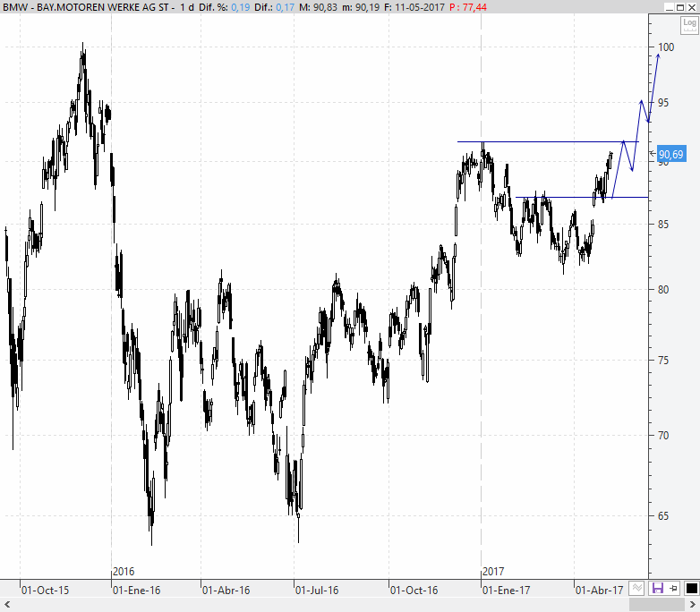This screenshot has width=700, height=612.
Task: Close the BMW chart window
Action: [x=692, y=7]
